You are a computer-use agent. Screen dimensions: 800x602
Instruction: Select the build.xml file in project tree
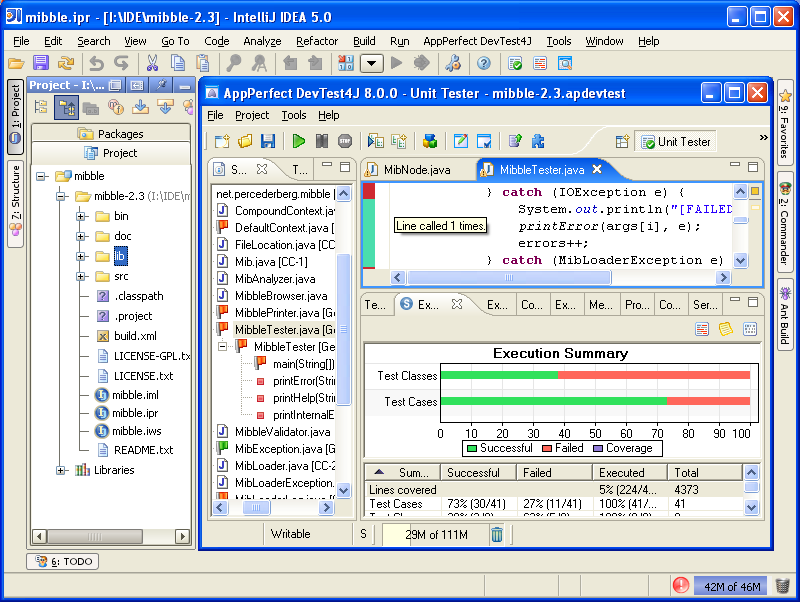coord(135,336)
